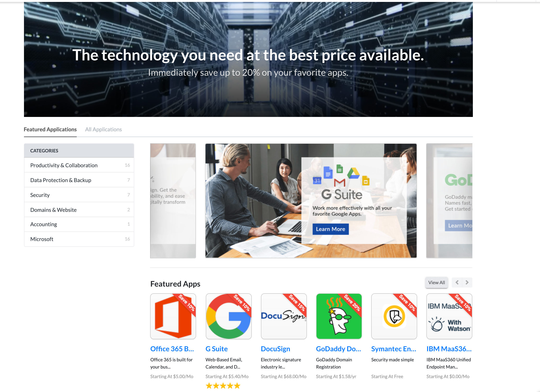Viewport: 540px width, 392px height.
Task: Click the G Suite five-star rating
Action: pos(223,386)
